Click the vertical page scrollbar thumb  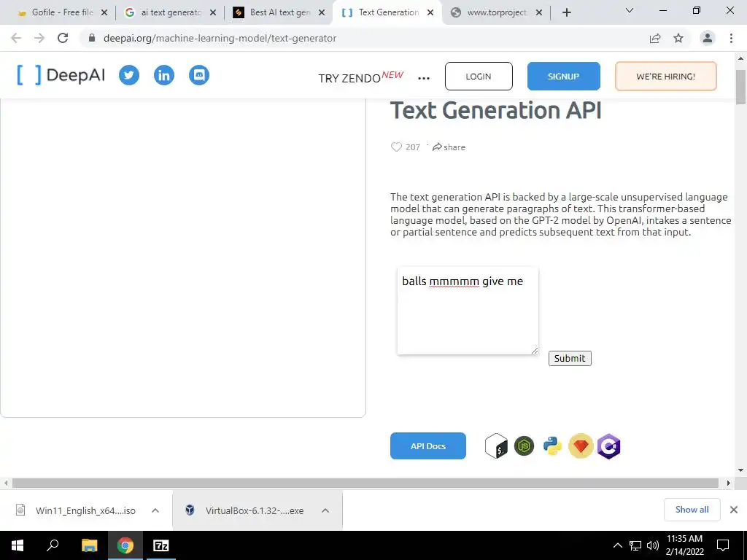click(x=741, y=87)
